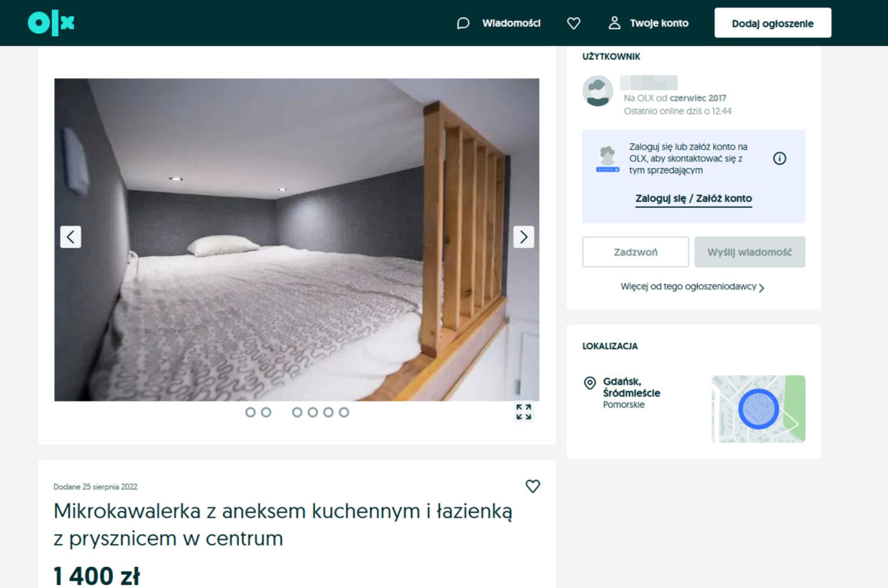Click the account person icon
Image resolution: width=888 pixels, height=588 pixels.
click(614, 23)
